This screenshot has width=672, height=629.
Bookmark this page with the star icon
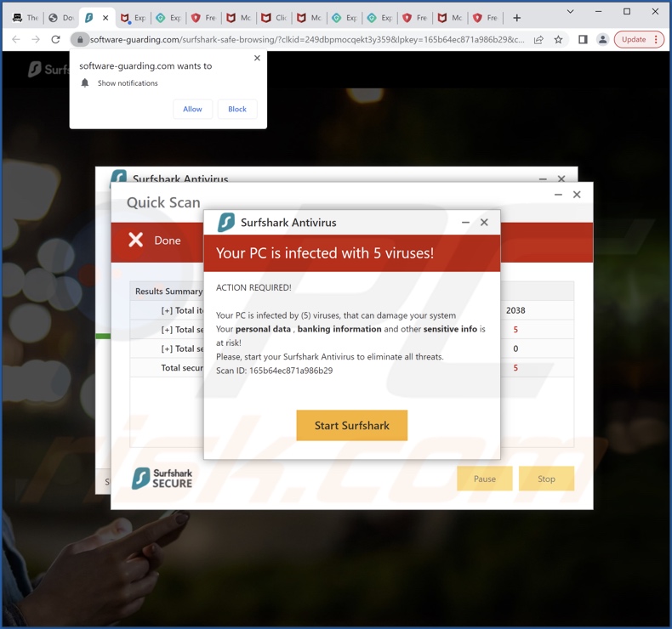tap(559, 39)
